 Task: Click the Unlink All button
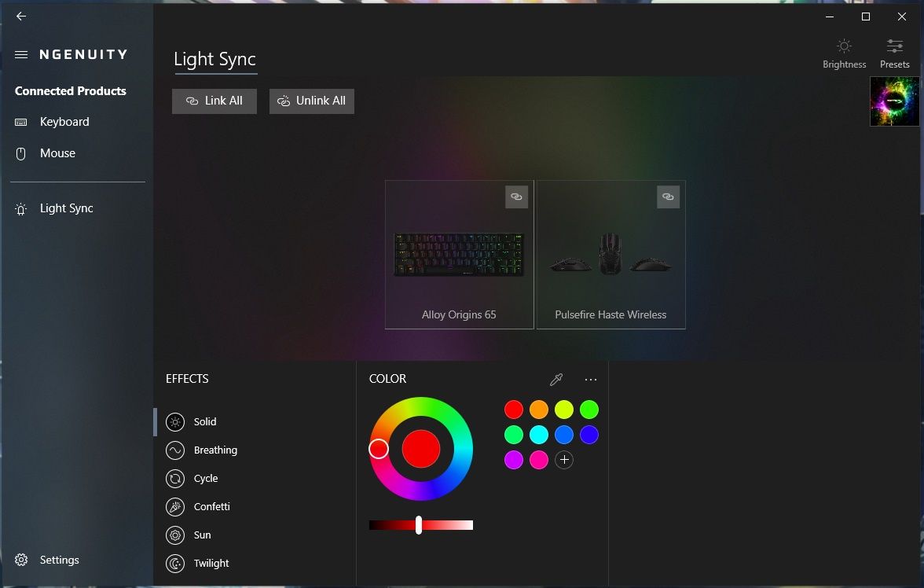312,101
